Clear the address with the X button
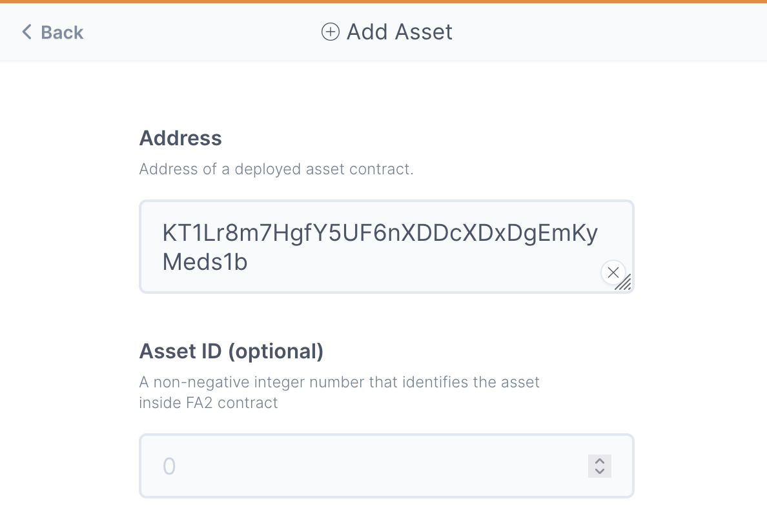The image size is (767, 532). coord(613,272)
